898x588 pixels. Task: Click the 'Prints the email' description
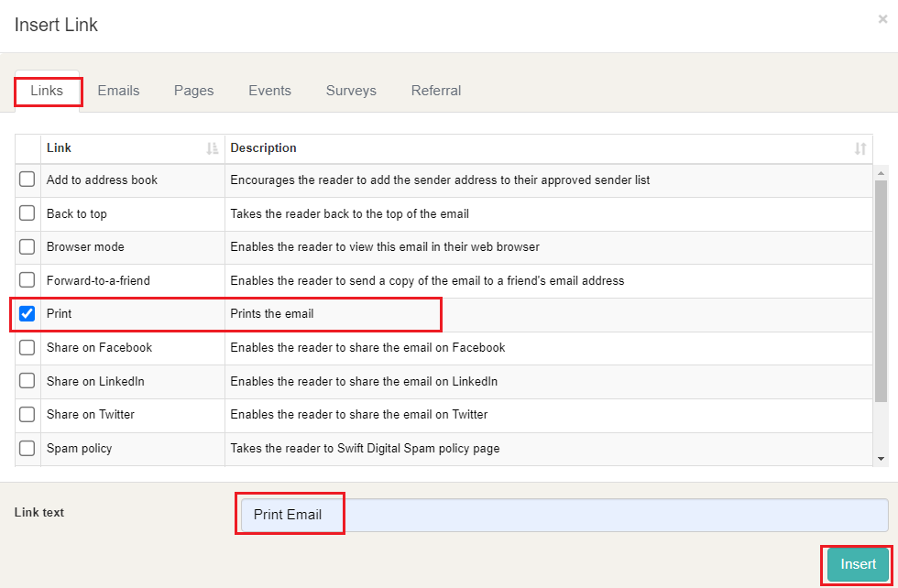pos(272,314)
